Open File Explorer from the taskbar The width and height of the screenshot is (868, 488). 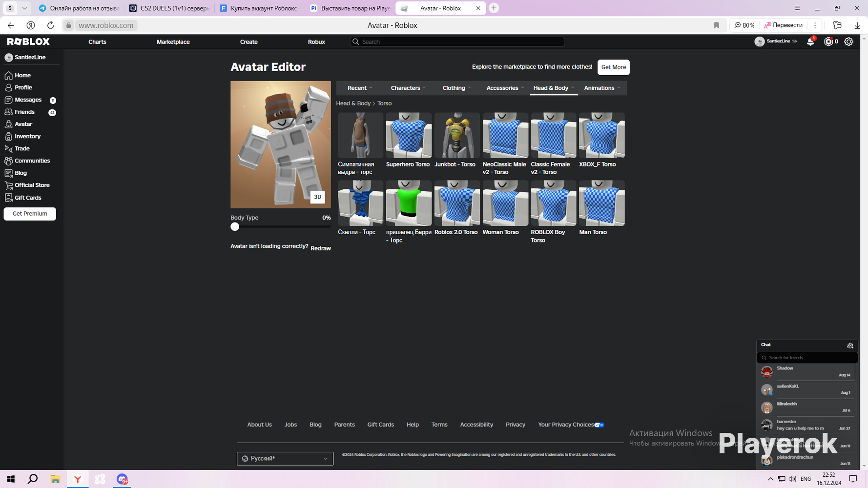point(55,479)
